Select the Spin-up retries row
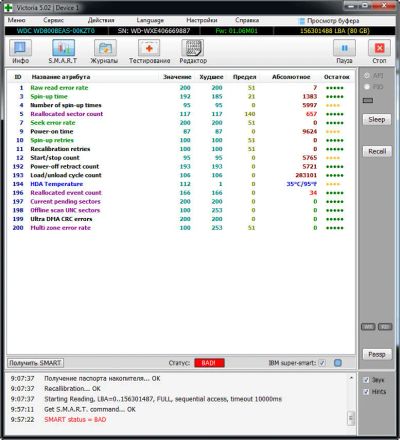 pyautogui.click(x=181, y=140)
